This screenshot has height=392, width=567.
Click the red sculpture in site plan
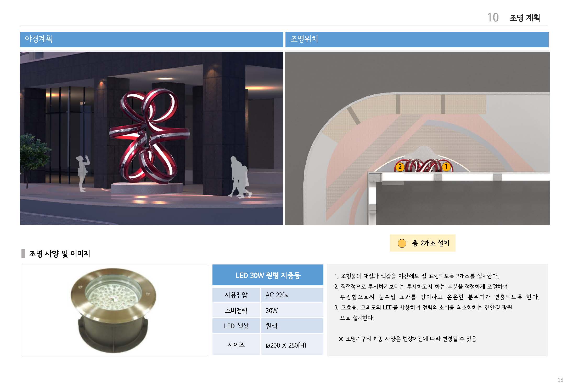point(423,166)
